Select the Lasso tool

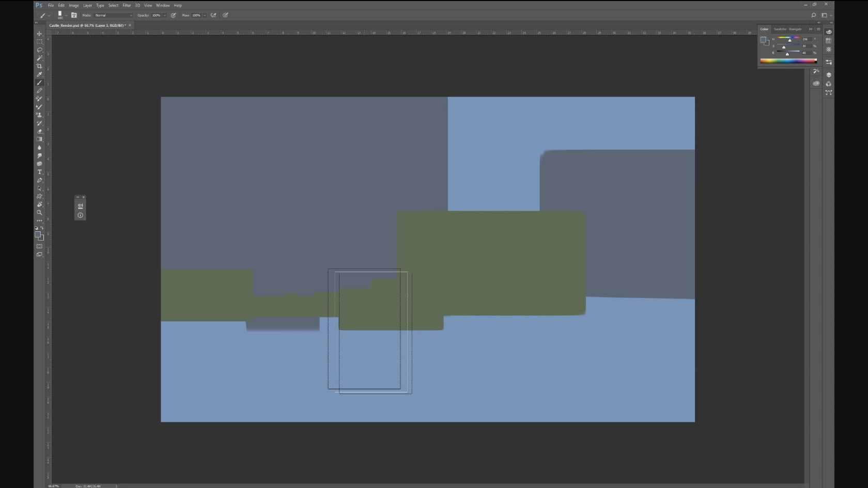(39, 50)
